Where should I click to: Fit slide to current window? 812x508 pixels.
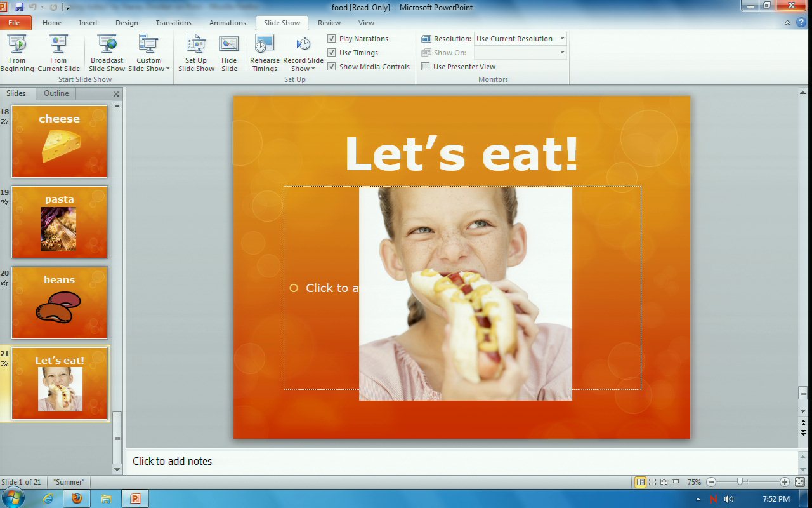pyautogui.click(x=799, y=482)
